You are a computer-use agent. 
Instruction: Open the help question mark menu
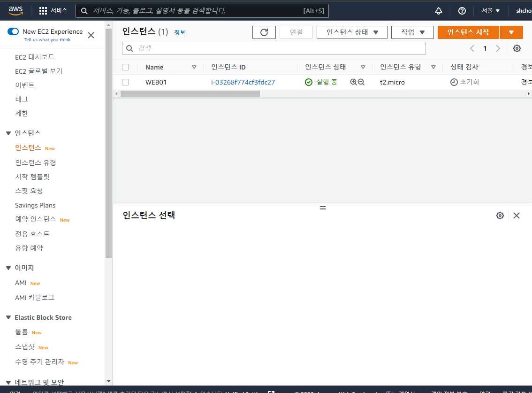tap(462, 11)
